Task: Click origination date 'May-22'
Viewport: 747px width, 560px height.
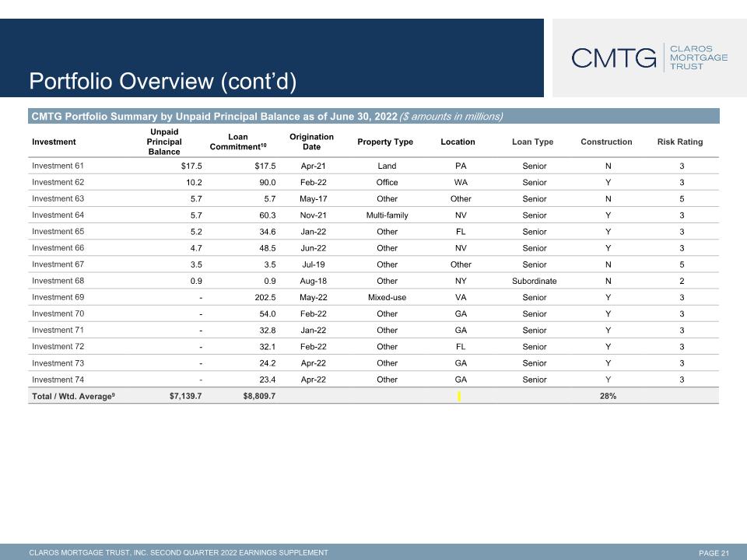Action: click(313, 298)
